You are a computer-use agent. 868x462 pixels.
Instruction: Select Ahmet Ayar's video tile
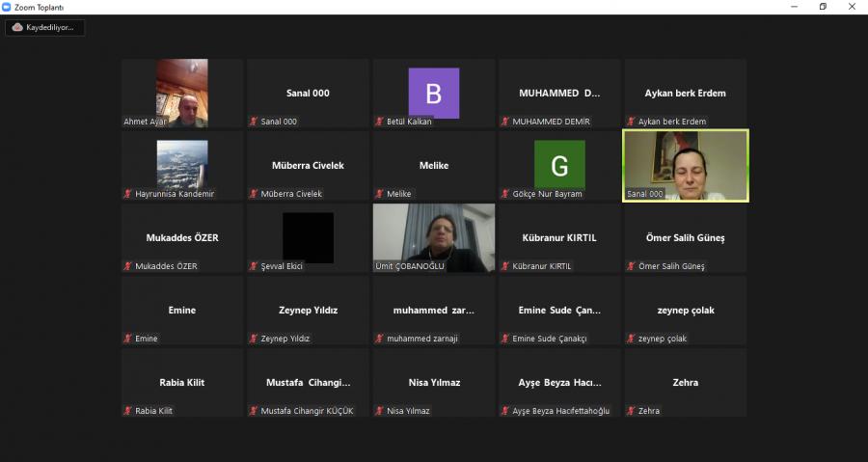[x=182, y=93]
